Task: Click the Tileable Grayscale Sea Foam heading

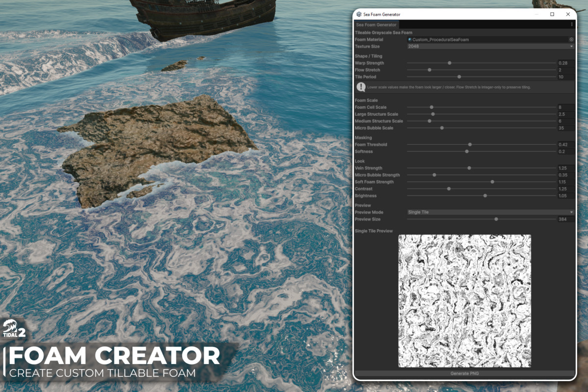Action: (384, 33)
